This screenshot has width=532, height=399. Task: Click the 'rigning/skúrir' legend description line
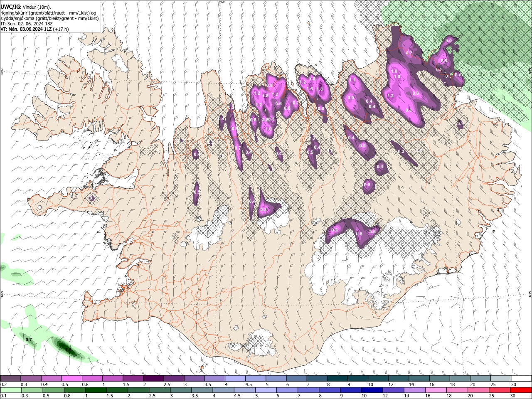tap(48, 12)
